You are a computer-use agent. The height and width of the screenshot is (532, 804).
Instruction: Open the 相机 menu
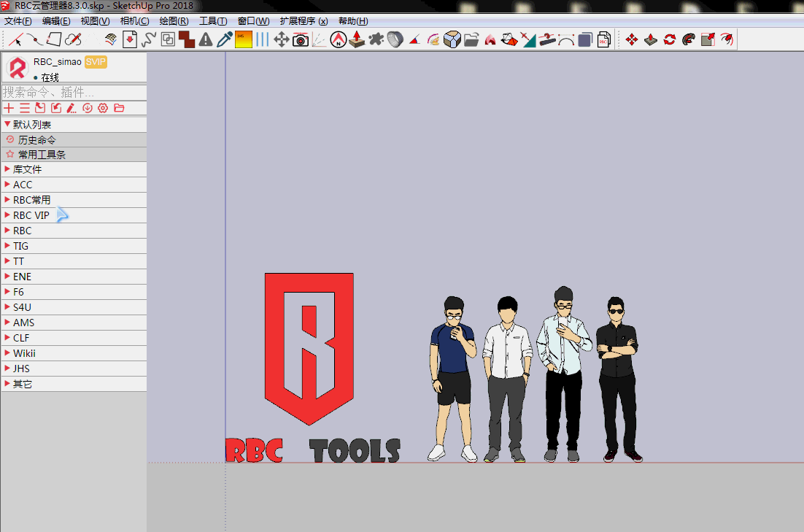click(134, 21)
